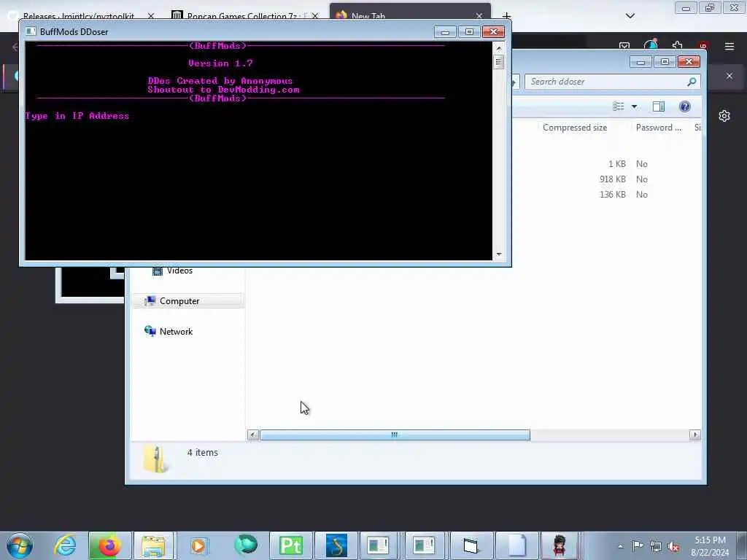Open the cartoon character taskbar app

point(560,545)
